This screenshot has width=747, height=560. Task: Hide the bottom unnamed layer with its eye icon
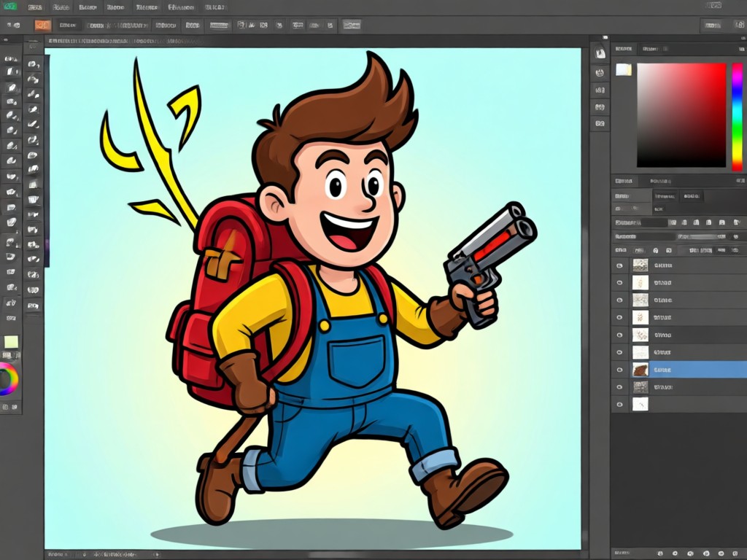point(619,405)
